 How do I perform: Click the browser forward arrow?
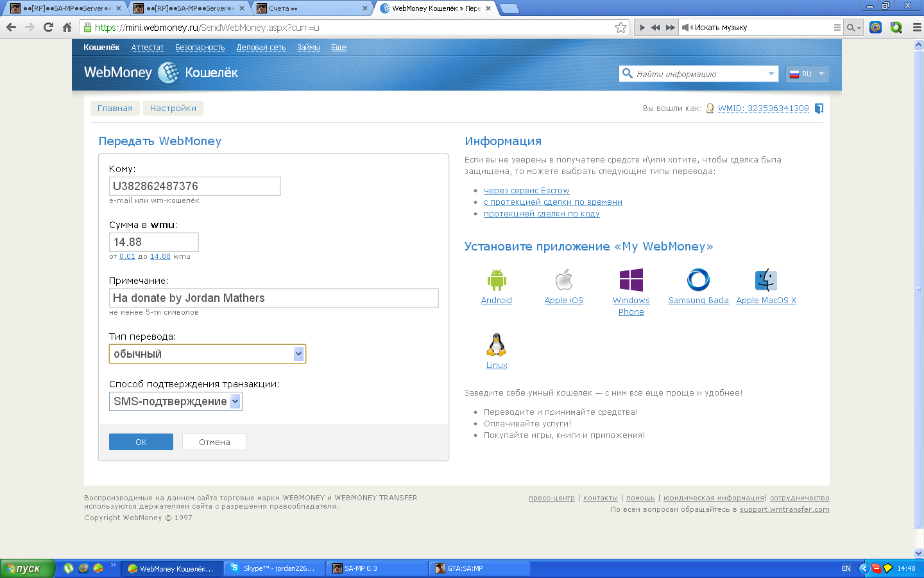30,28
